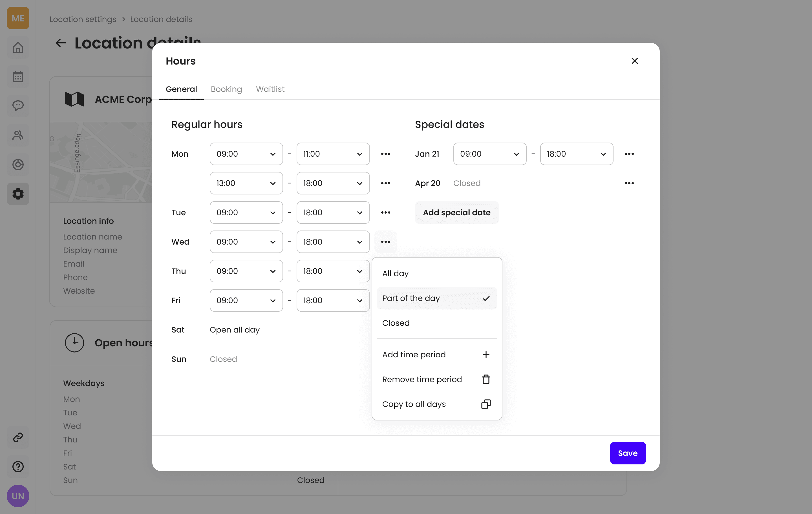Open Wednesday start time dropdown
The height and width of the screenshot is (514, 812).
click(x=246, y=242)
